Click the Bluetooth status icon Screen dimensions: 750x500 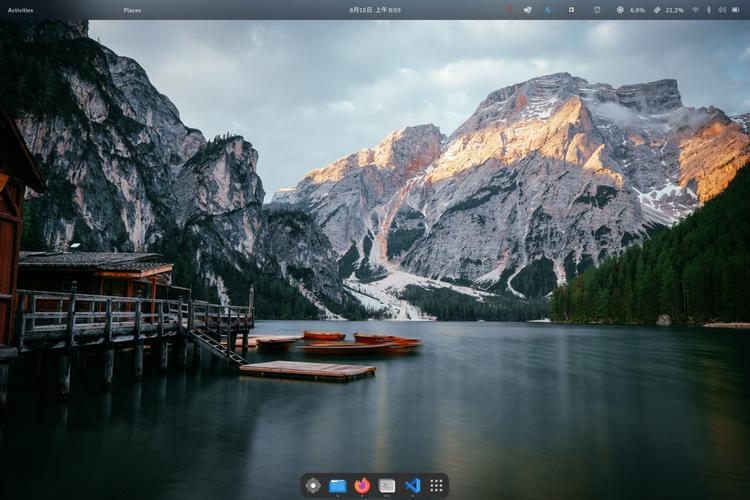(x=709, y=10)
